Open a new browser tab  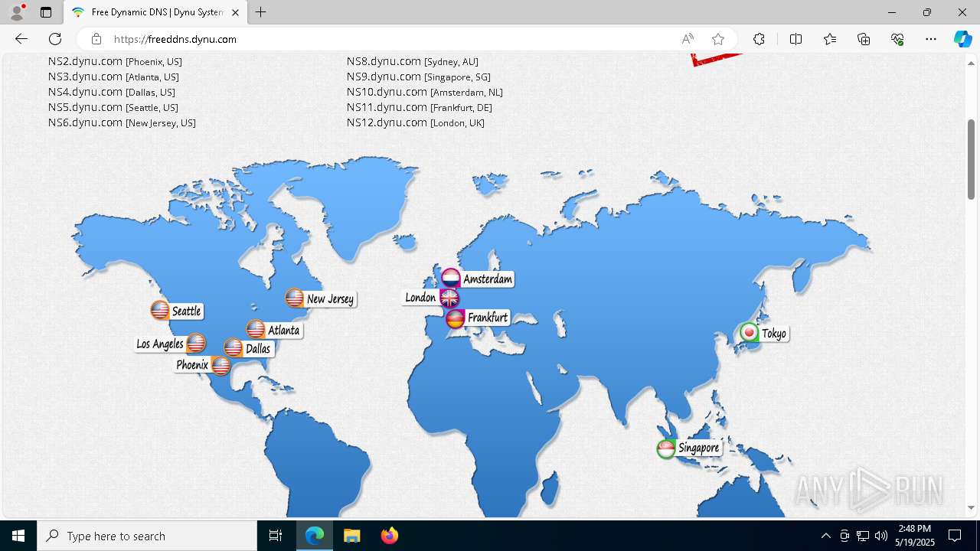261,12
